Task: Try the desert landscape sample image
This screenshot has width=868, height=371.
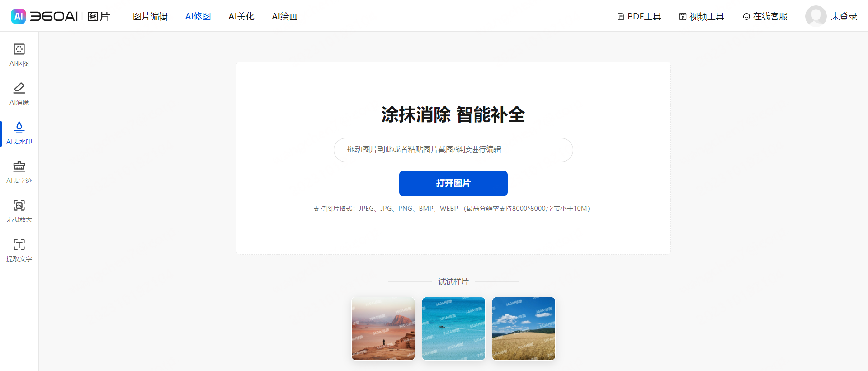Action: 383,328
